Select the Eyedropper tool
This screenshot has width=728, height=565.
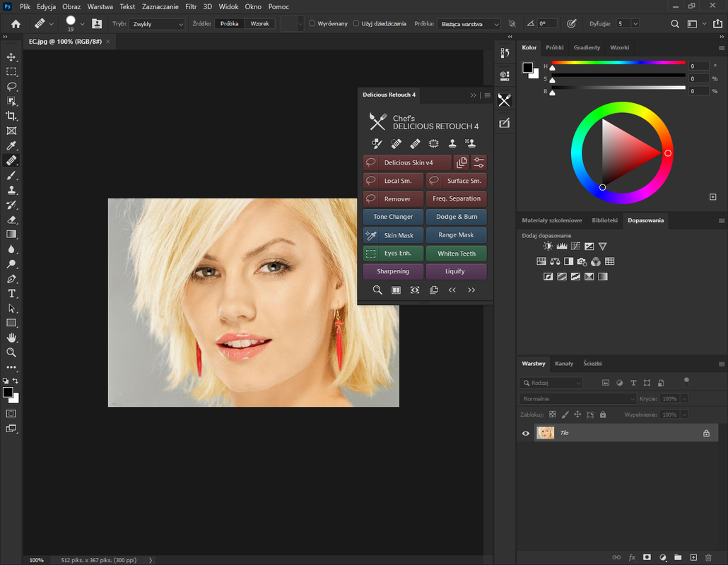tap(11, 145)
